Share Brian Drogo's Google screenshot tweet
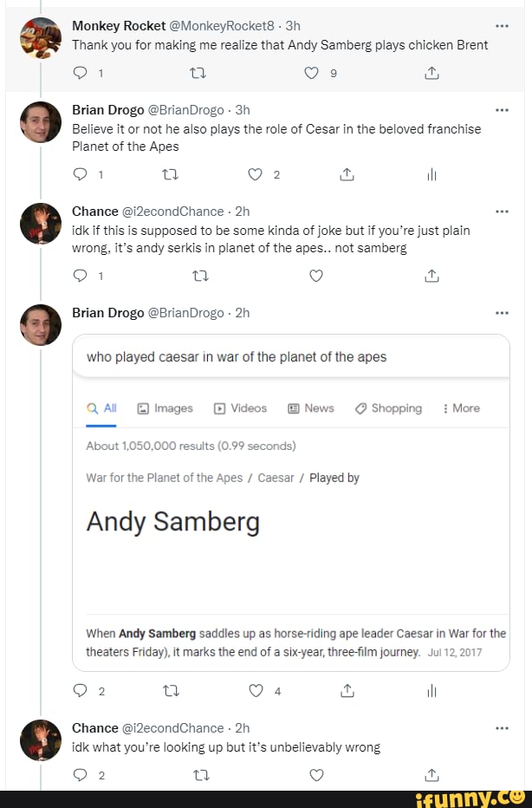This screenshot has width=532, height=808. click(347, 691)
